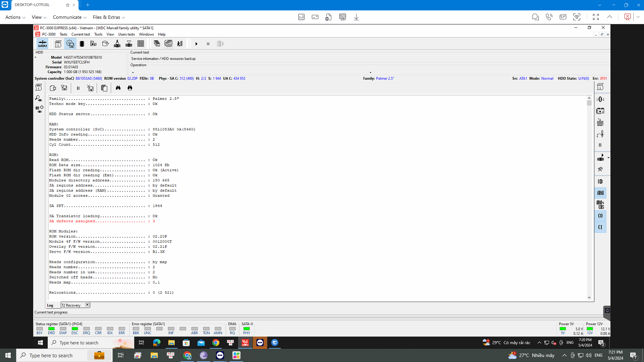Open the Users tests menu

126,34
